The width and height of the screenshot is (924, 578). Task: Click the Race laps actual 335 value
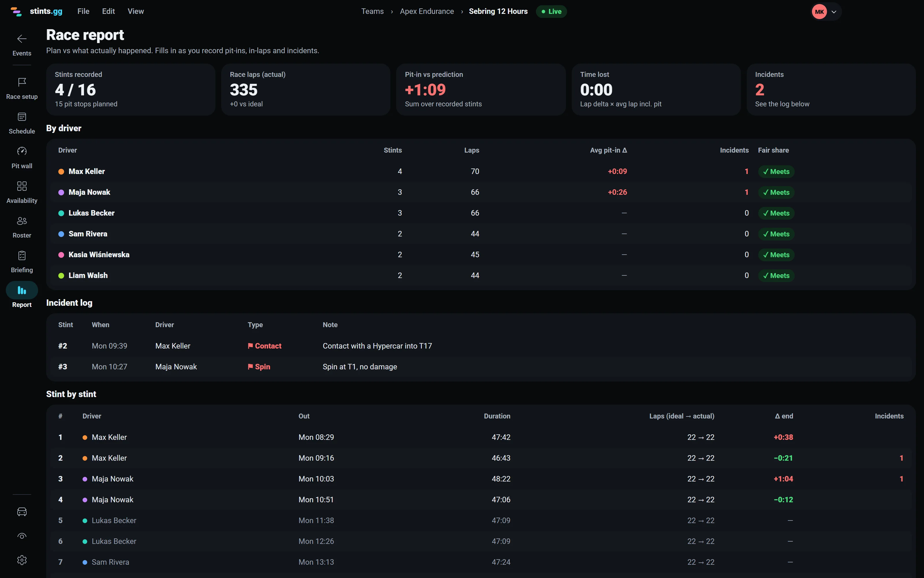pos(244,90)
